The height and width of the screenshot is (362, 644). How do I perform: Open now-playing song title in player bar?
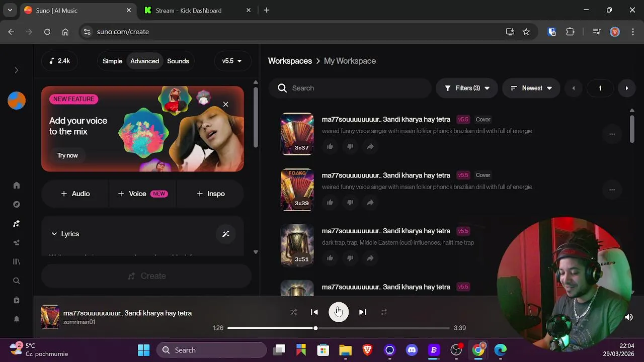point(127,313)
